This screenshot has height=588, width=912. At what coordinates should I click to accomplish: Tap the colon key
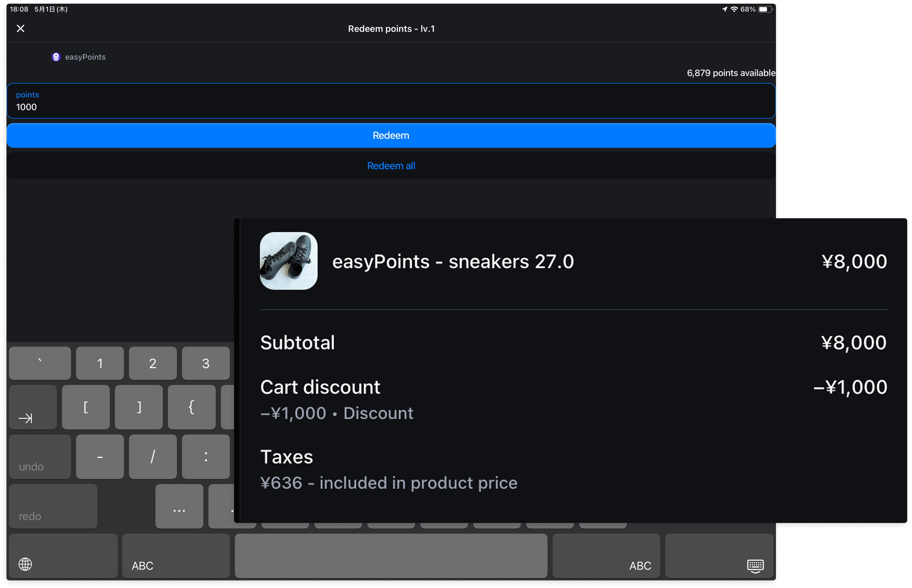click(205, 457)
